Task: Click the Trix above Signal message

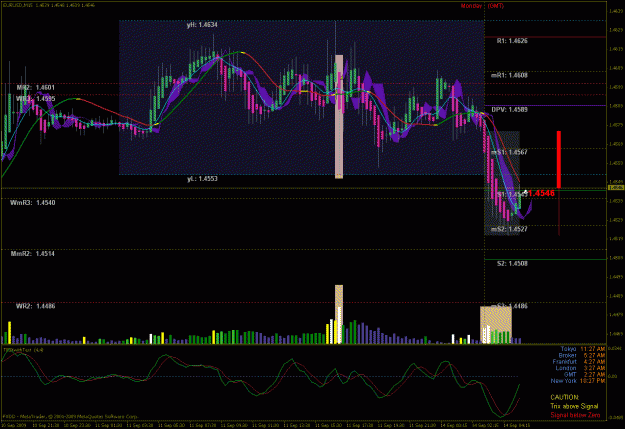Action: pos(574,406)
